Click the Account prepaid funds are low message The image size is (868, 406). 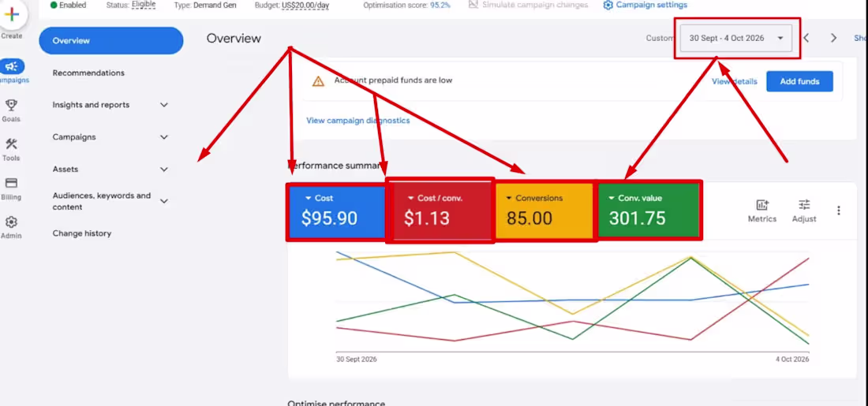point(393,80)
